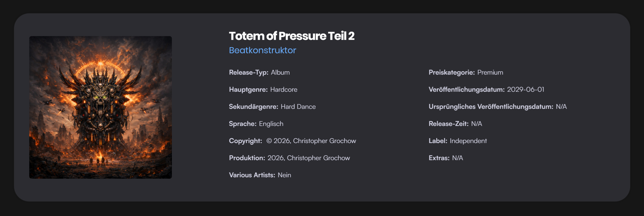The image size is (644, 216).
Task: Click the Totem of Pressure Teil 2 title
Action: tap(291, 36)
